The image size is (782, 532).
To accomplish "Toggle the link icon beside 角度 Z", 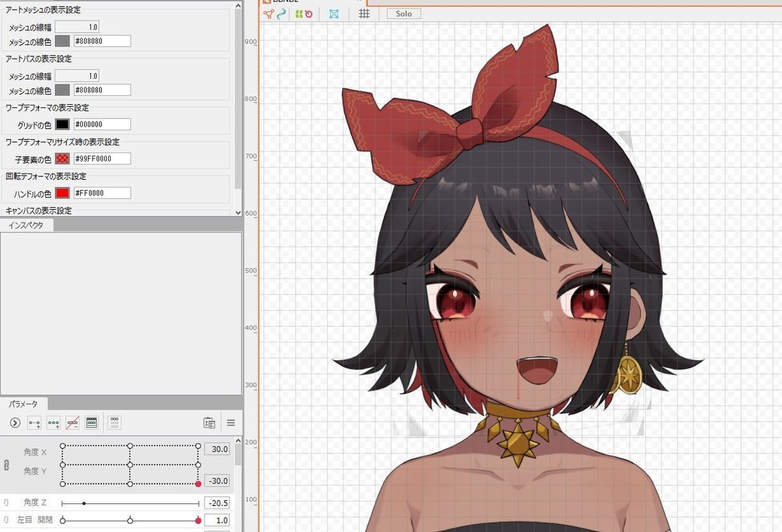I will point(7,503).
